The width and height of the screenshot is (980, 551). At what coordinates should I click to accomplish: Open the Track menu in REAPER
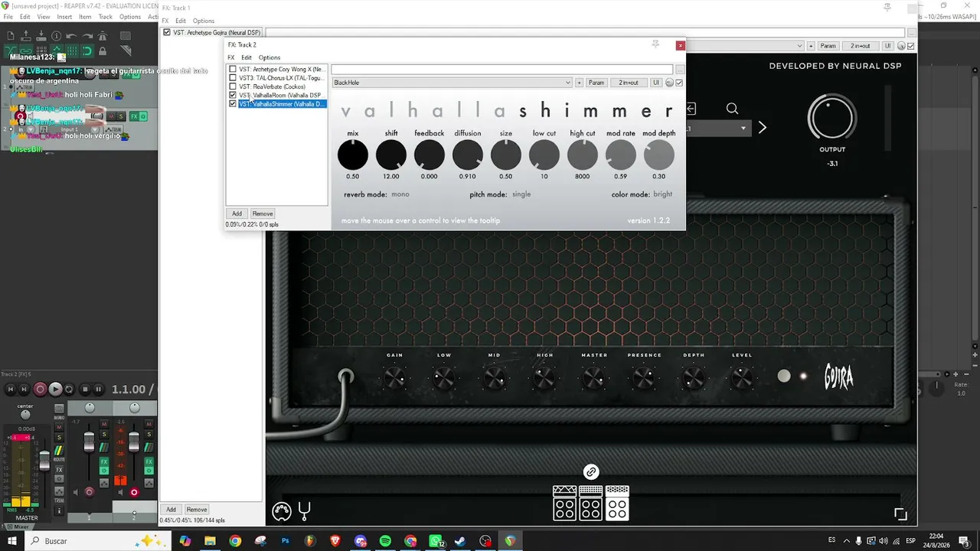(106, 17)
